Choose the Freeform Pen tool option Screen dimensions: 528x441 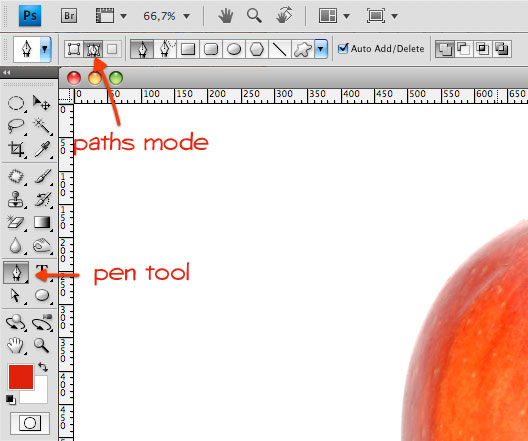(165, 49)
